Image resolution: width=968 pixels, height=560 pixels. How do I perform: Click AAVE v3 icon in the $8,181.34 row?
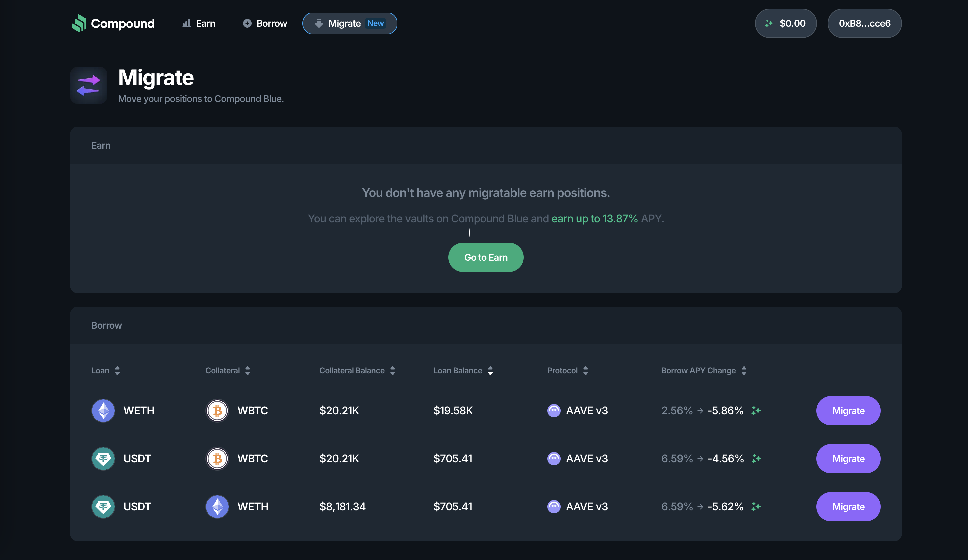[554, 507]
